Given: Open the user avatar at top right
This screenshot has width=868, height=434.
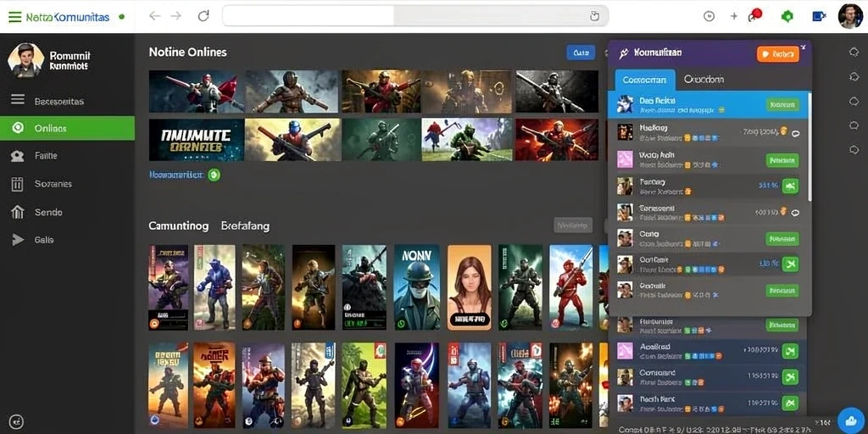Looking at the screenshot, I should click(850, 16).
